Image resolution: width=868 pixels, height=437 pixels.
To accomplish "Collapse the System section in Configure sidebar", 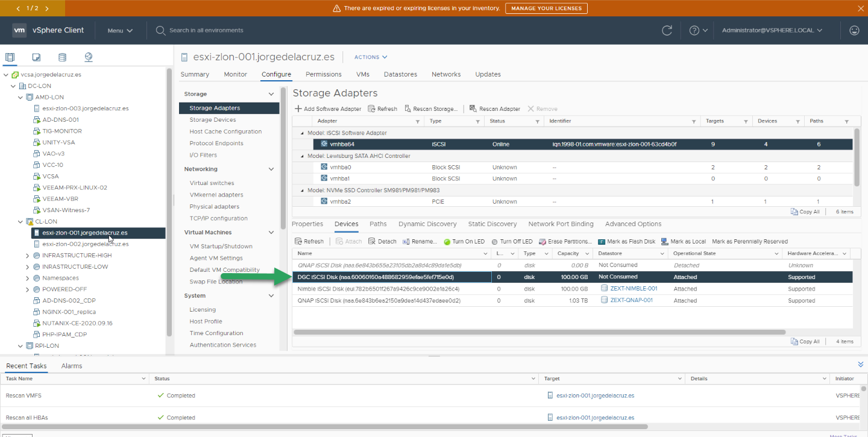I will [x=271, y=296].
